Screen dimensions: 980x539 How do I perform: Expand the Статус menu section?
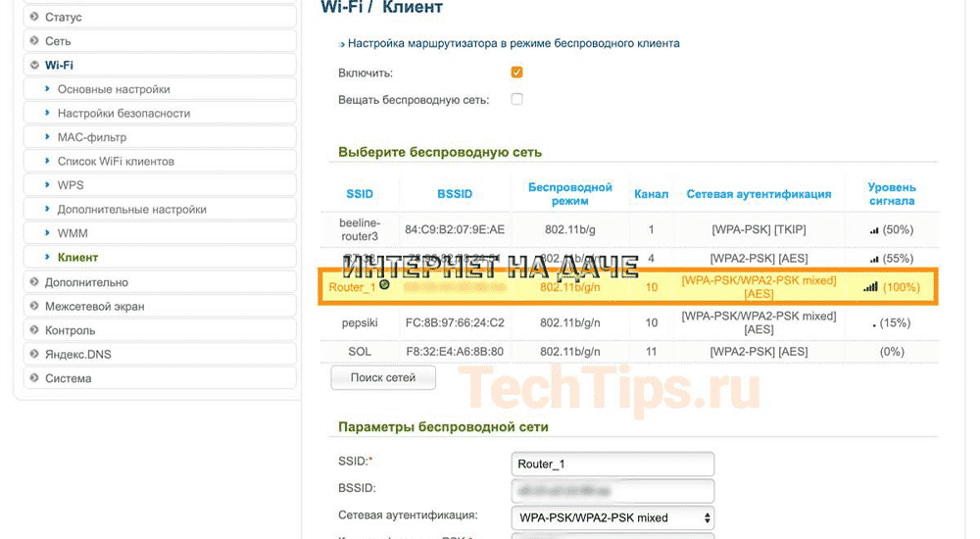tap(160, 17)
